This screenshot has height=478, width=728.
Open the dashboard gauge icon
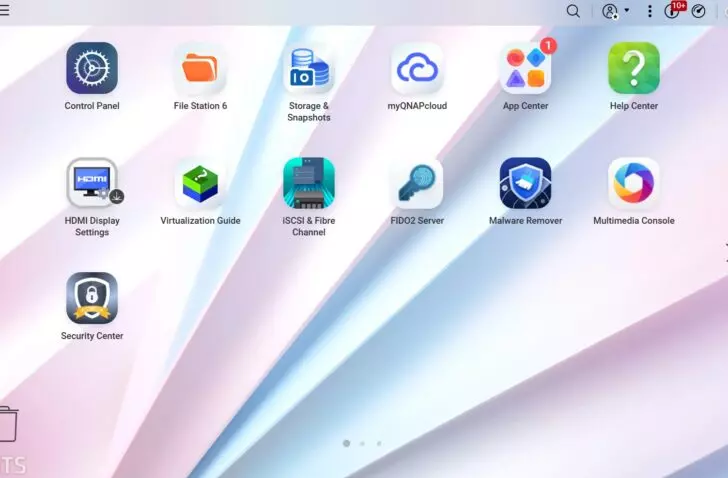coord(698,11)
